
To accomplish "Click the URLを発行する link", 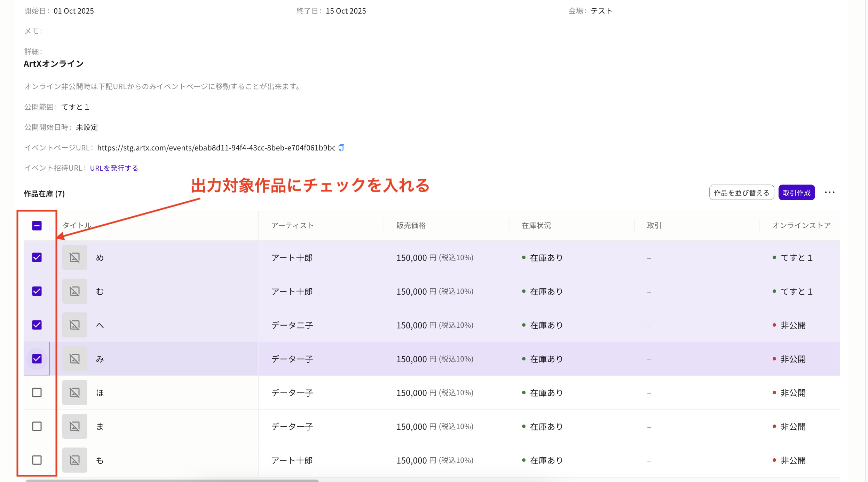I will 114,168.
